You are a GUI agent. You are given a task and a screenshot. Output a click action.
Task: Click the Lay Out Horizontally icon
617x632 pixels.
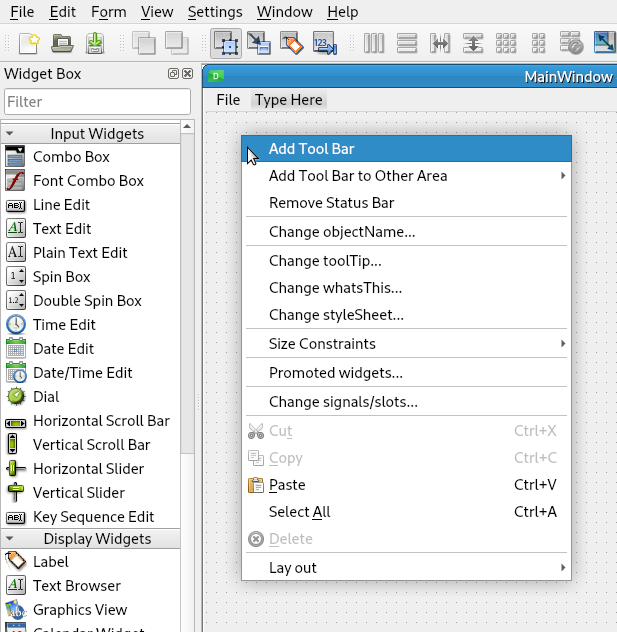pos(374,43)
